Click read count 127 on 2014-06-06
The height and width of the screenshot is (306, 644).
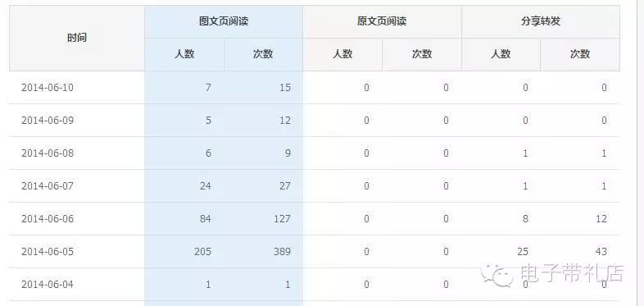282,219
